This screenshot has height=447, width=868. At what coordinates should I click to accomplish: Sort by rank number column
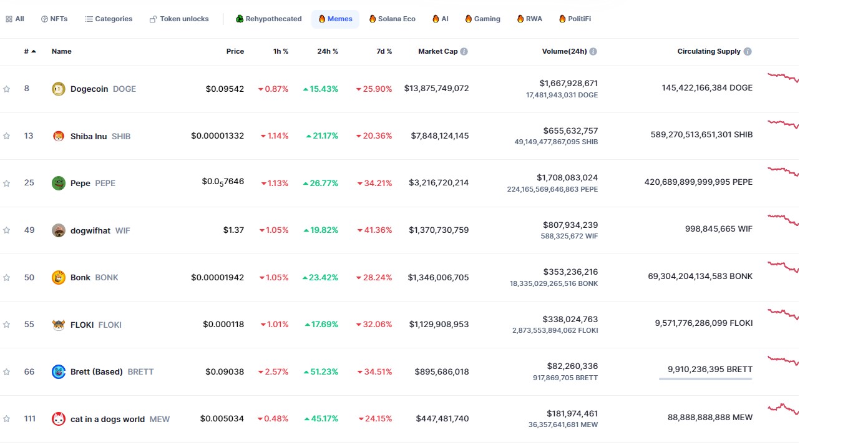click(x=30, y=52)
